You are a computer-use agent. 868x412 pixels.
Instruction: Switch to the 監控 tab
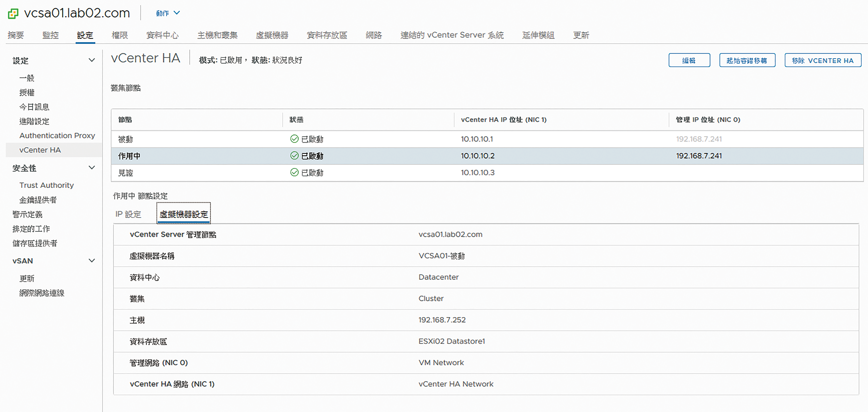(51, 35)
